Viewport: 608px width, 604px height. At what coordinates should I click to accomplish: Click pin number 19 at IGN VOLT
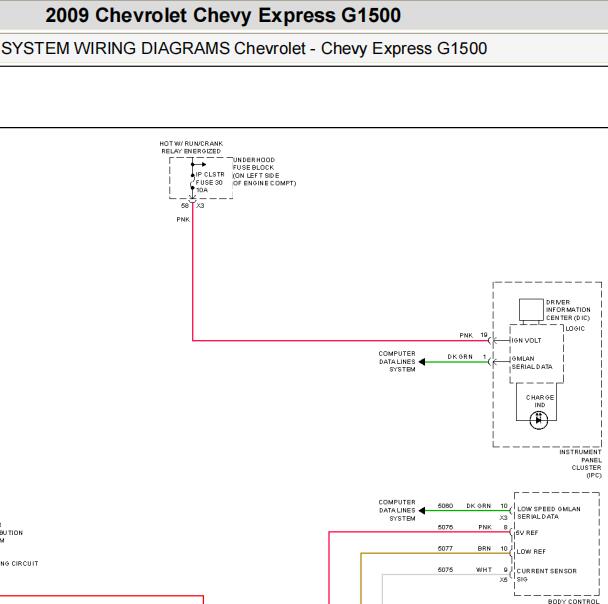point(484,335)
